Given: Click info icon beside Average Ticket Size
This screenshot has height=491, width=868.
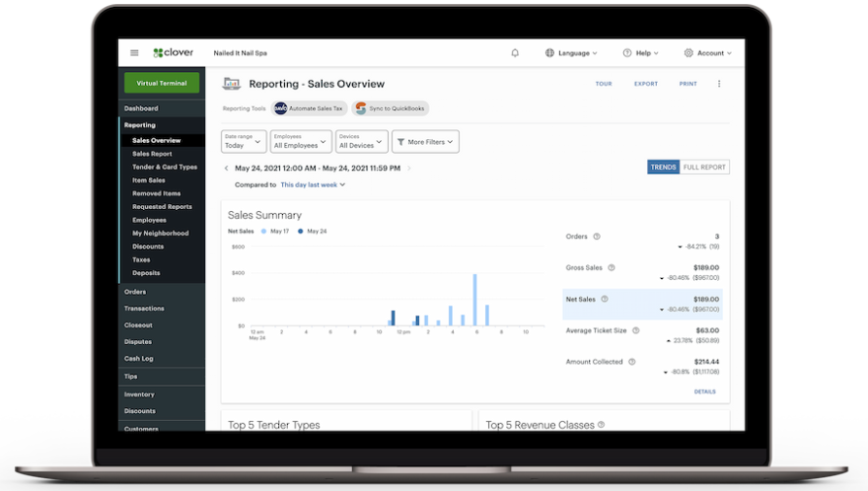Looking at the screenshot, I should click(x=635, y=330).
